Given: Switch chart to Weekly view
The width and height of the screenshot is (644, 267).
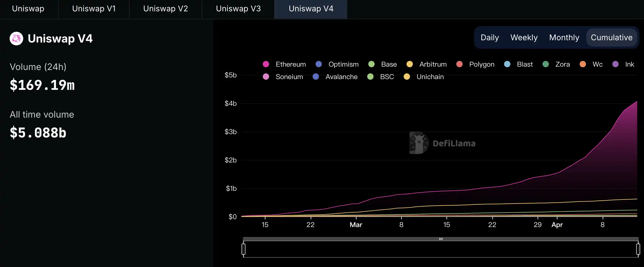Looking at the screenshot, I should pos(524,38).
